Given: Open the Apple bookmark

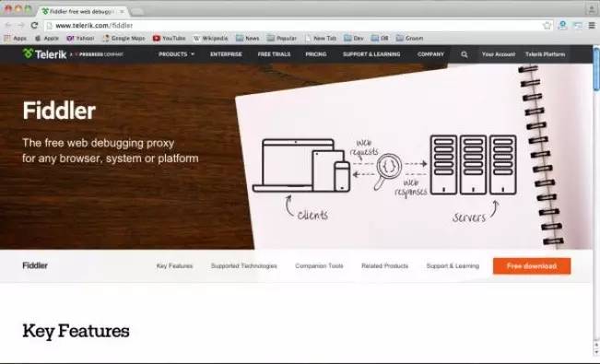Looking at the screenshot, I should pyautogui.click(x=47, y=39).
